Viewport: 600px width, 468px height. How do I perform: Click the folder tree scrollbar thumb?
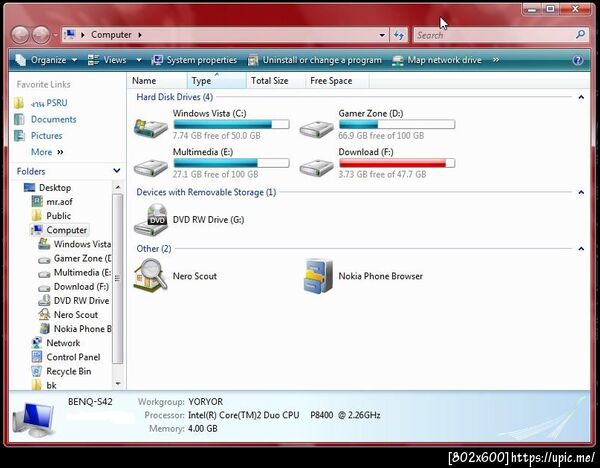[x=118, y=278]
